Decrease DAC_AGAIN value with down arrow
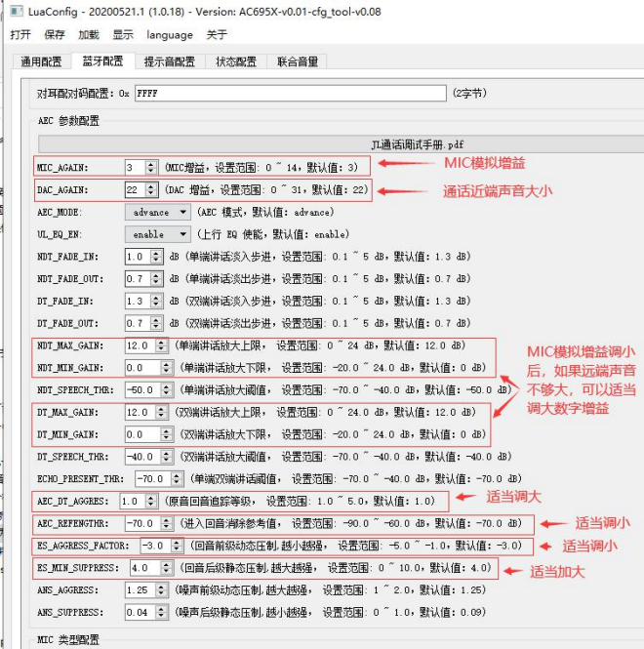 (x=150, y=193)
